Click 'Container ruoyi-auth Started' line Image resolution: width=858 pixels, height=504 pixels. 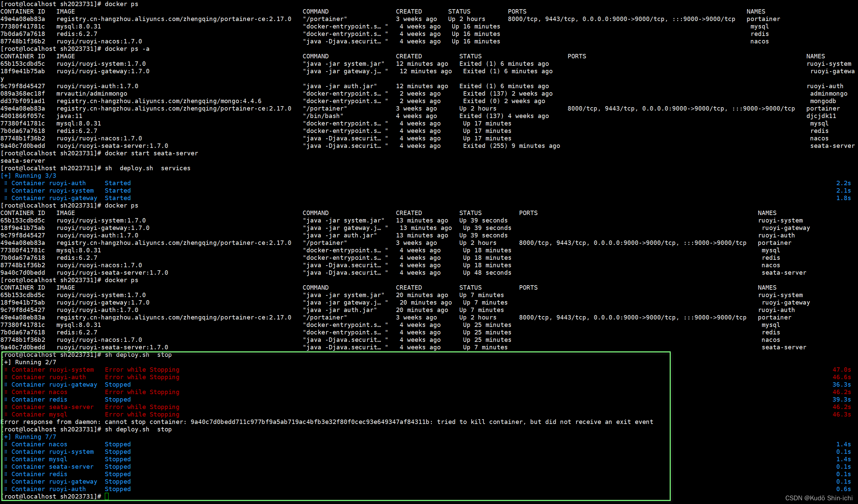click(68, 183)
